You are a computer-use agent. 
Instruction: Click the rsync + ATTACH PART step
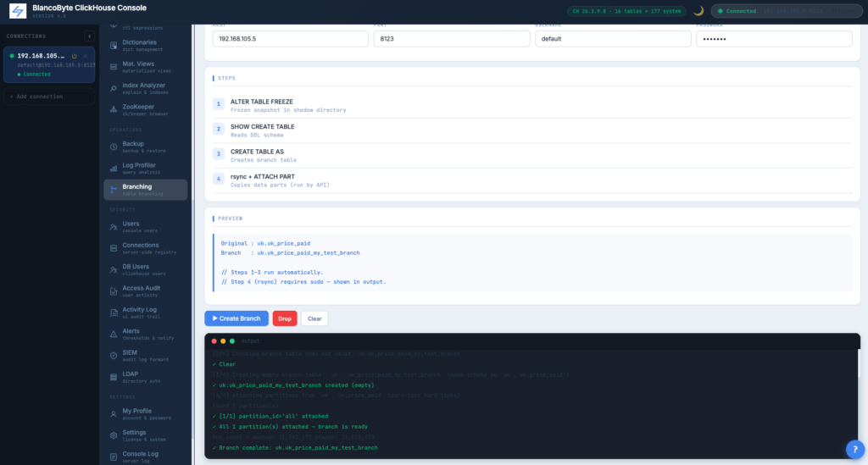[x=532, y=180]
